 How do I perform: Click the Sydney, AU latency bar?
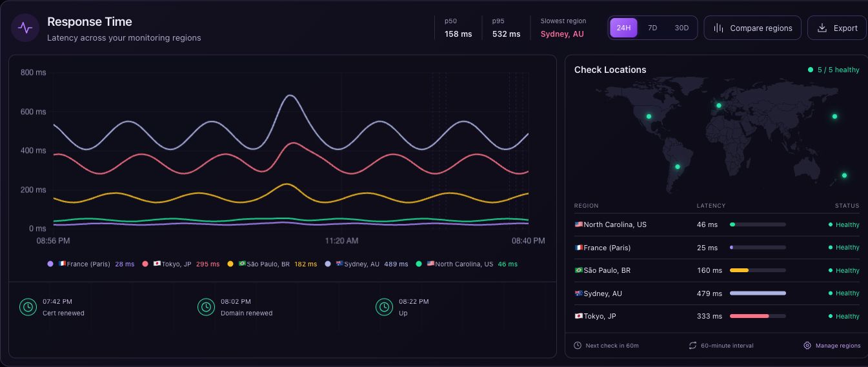(x=758, y=293)
